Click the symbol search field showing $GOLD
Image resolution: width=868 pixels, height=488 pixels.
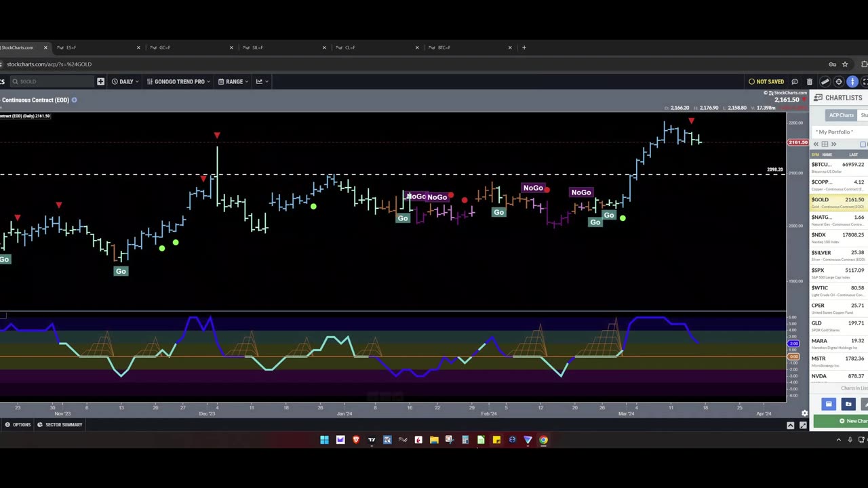tap(53, 81)
